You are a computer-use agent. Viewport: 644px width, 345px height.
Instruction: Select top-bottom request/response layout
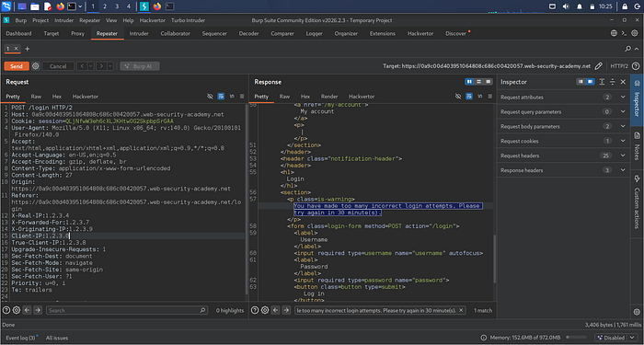[478, 82]
